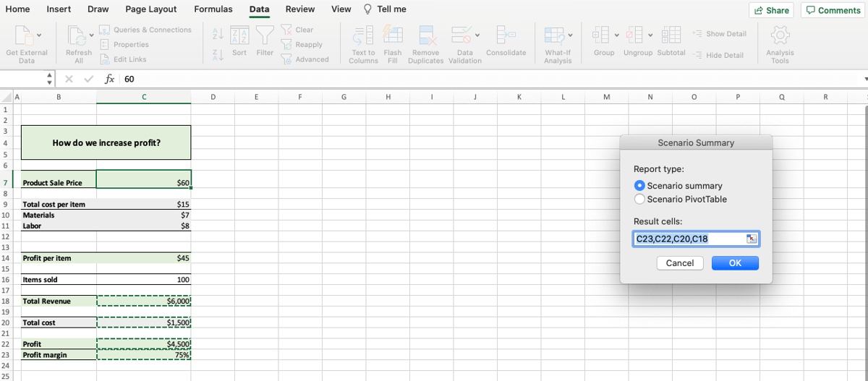Confirm the Scenario Summary with OK
Screen dimensions: 868x381
735,263
